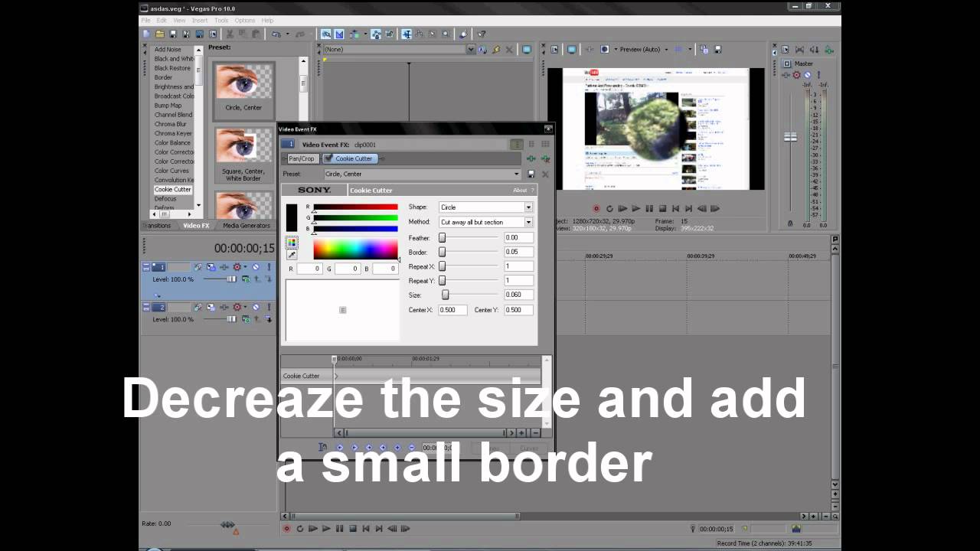Click the Remove Selected Plug-In icon

[x=545, y=158]
